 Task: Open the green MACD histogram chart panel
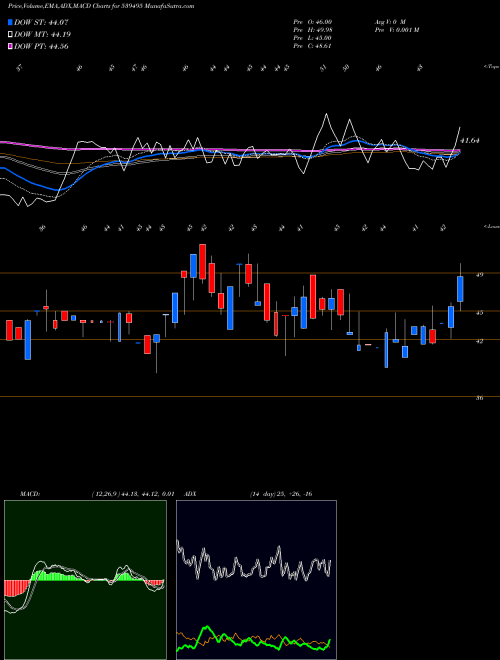85,580
